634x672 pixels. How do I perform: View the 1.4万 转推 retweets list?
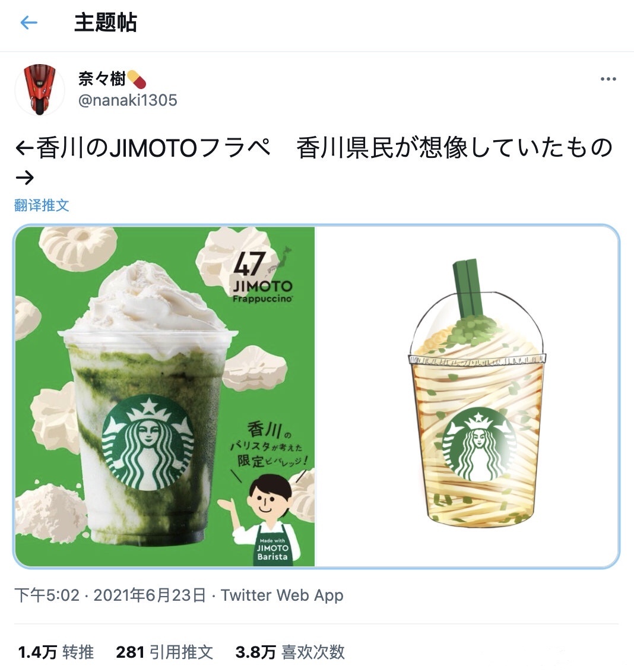coord(56,652)
